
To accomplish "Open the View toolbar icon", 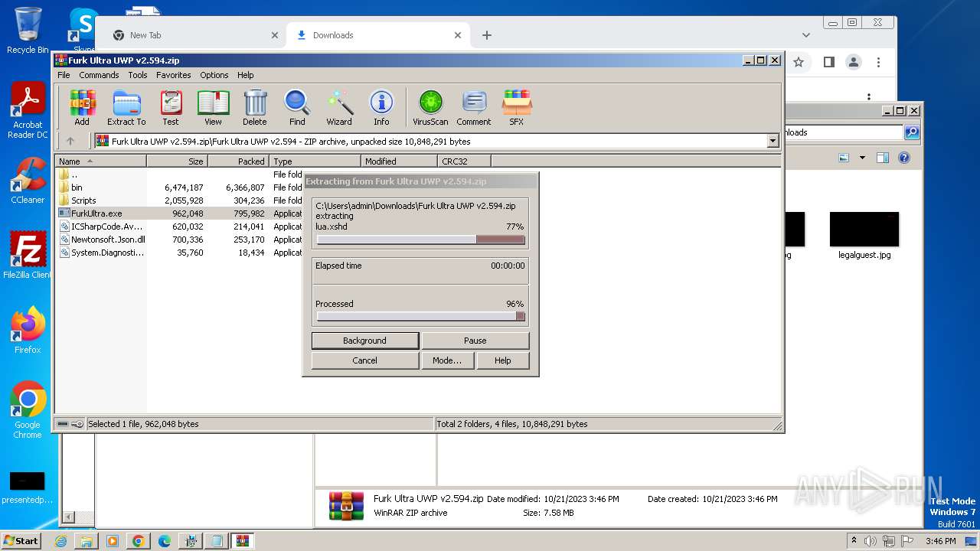I will pyautogui.click(x=213, y=108).
